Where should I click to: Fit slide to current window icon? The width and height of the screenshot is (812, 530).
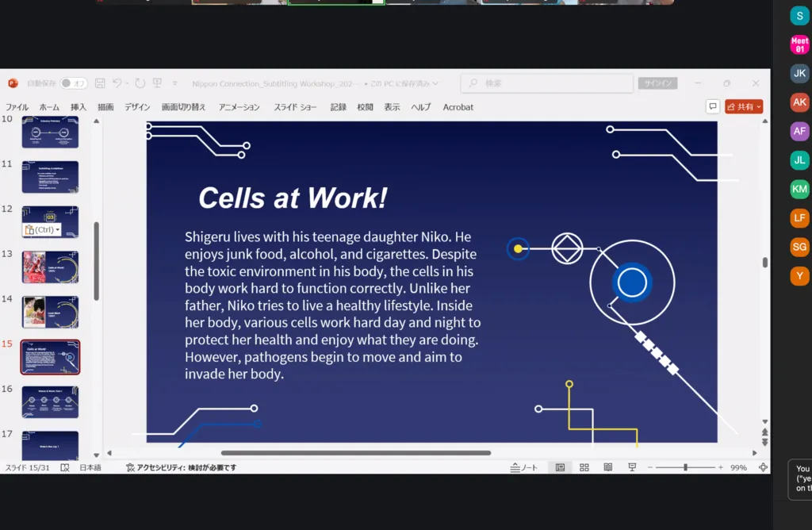763,468
